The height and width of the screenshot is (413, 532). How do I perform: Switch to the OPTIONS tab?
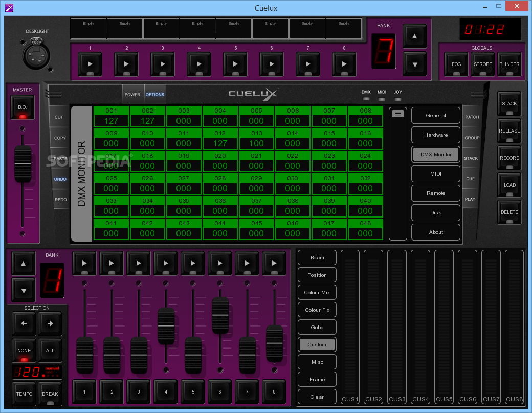155,94
